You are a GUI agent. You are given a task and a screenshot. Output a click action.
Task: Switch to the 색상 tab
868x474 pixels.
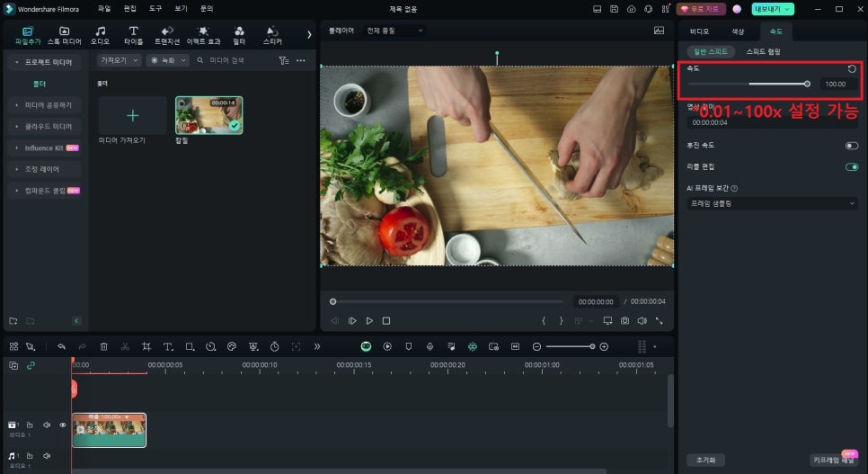pyautogui.click(x=738, y=31)
